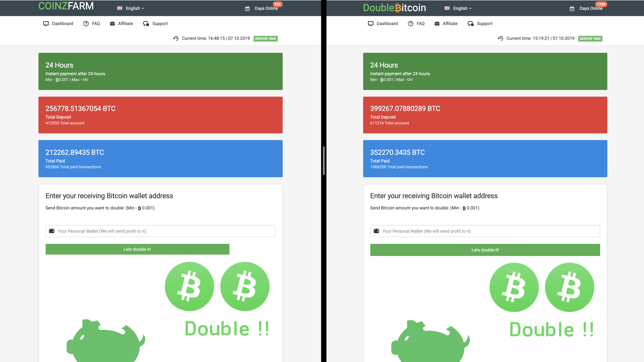
Task: Click the Affiliate gift icon on CoinzFarm
Action: point(112,23)
